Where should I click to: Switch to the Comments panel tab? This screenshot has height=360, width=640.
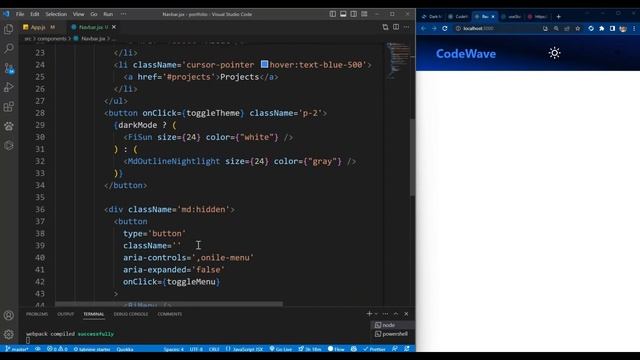coord(170,314)
